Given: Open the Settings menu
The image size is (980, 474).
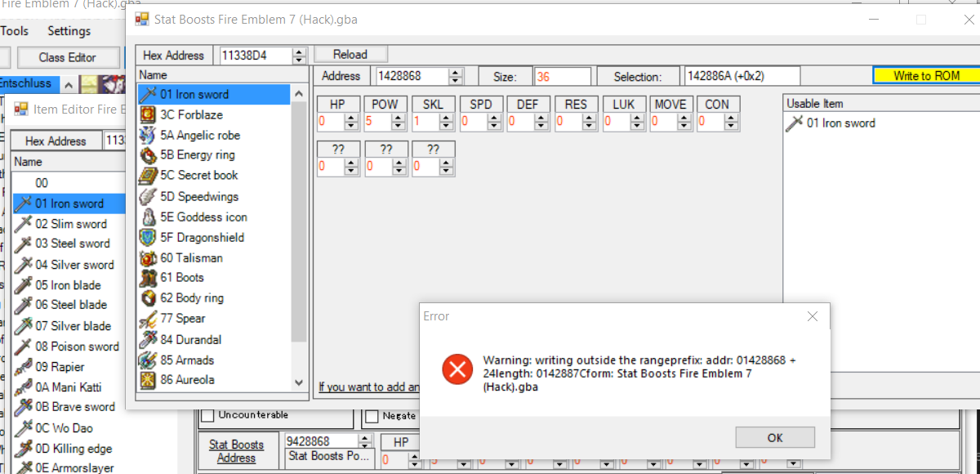Looking at the screenshot, I should (69, 31).
